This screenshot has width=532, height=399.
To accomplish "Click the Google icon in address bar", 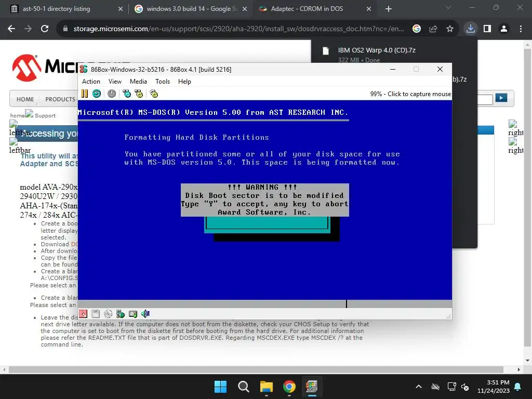I will click(417, 29).
